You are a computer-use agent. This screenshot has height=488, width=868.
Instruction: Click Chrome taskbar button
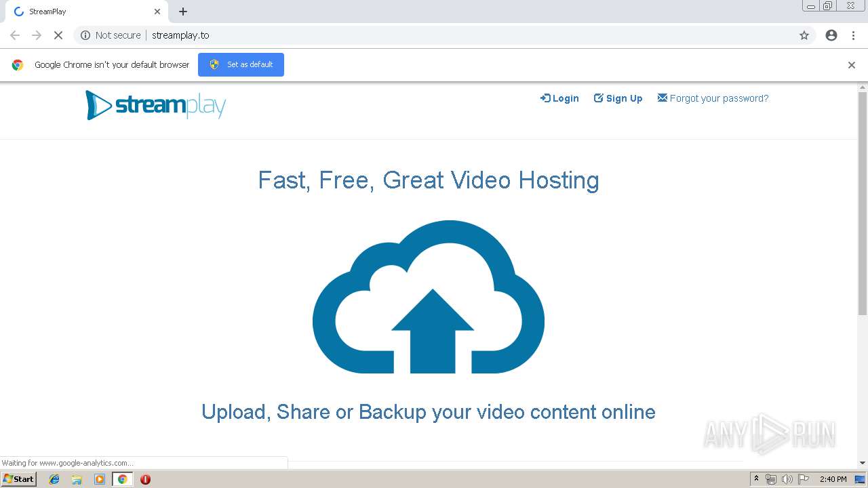[x=122, y=479]
